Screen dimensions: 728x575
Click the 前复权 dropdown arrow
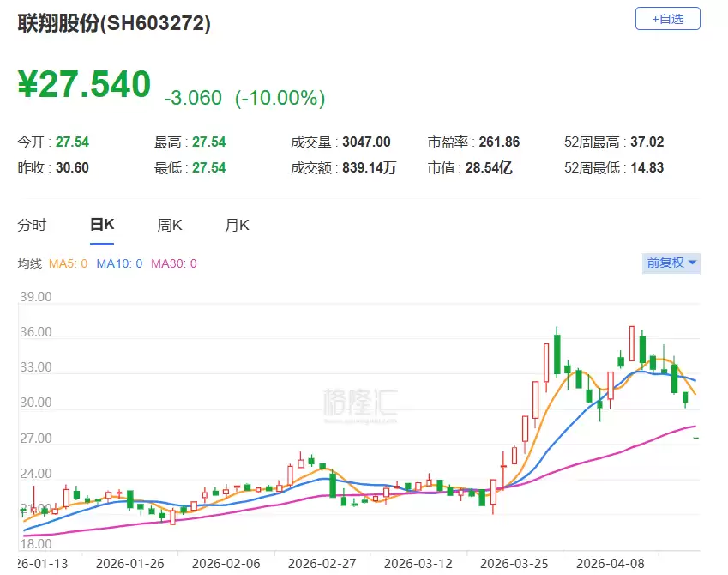[x=691, y=263]
